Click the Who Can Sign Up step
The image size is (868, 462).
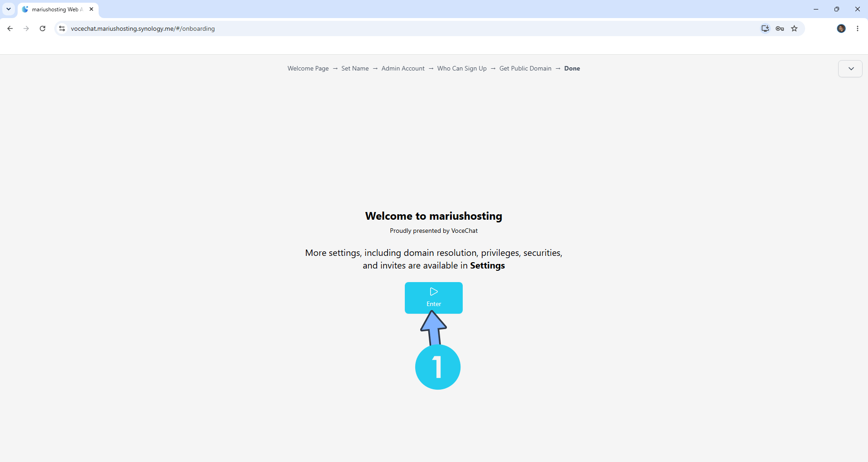[462, 68]
